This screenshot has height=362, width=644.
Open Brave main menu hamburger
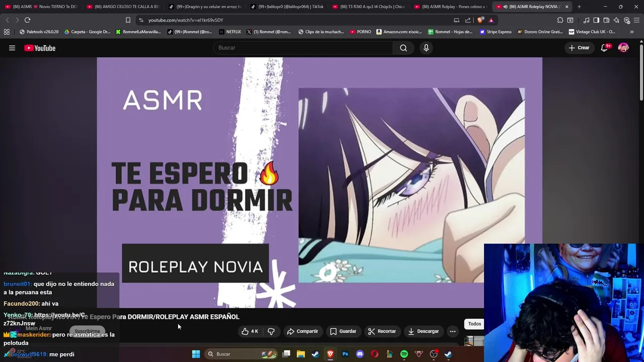pyautogui.click(x=637, y=20)
